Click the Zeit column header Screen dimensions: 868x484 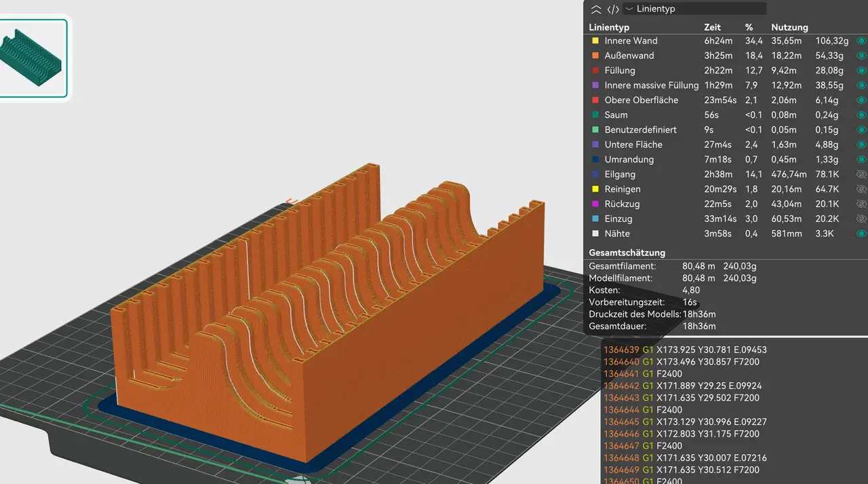tap(712, 27)
